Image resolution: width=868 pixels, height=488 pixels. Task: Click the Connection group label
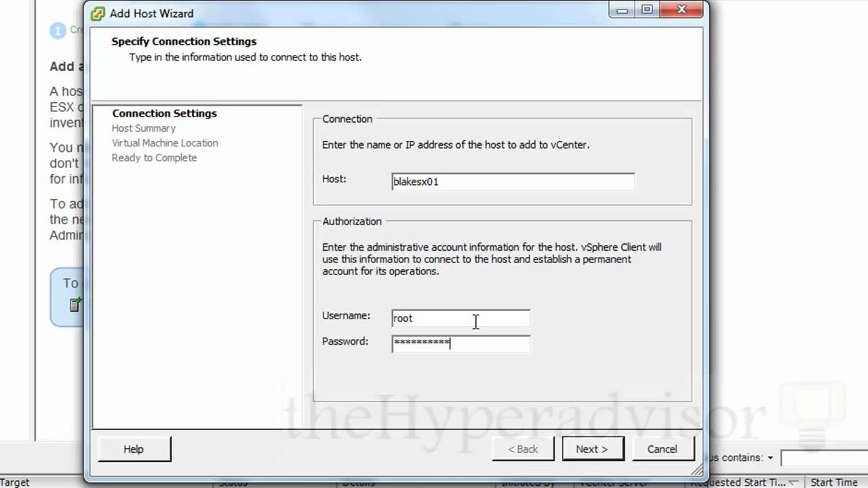tap(347, 119)
